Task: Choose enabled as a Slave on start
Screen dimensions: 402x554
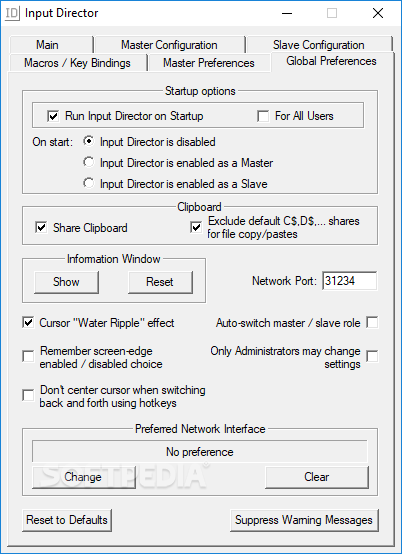Action: pyautogui.click(x=89, y=183)
